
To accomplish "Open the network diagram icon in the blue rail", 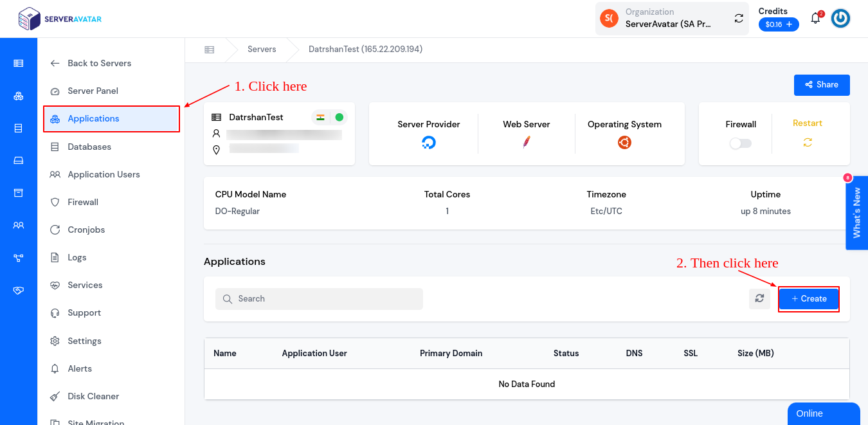I will click(19, 258).
